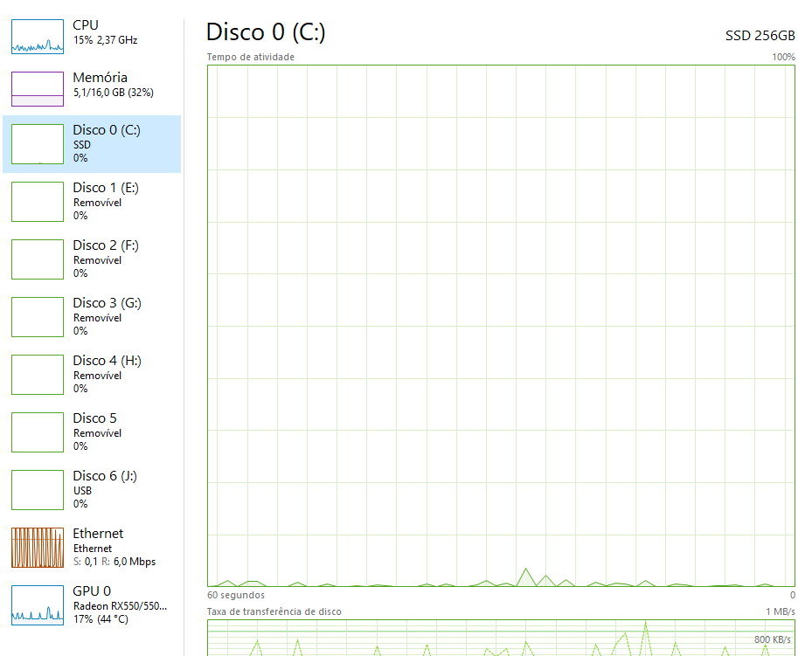Screen dimensions: 812x656
Task: Click the '1 MB/s' scale label
Action: tap(781, 611)
